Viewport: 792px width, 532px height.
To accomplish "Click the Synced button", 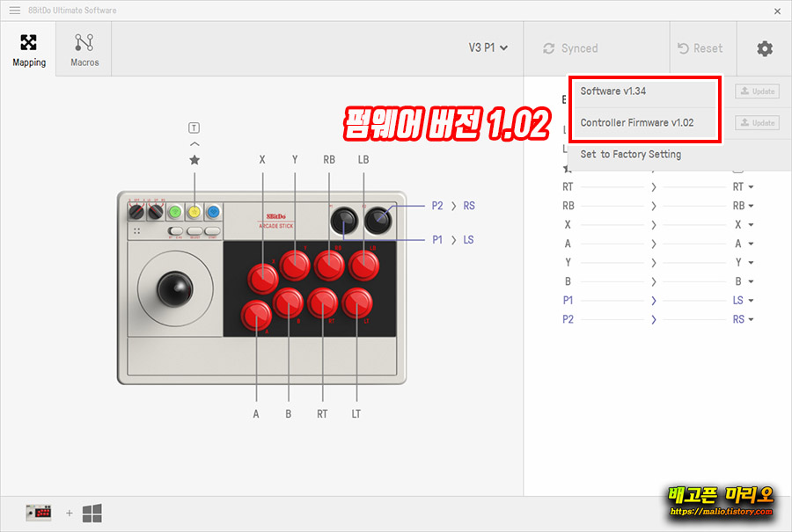I will coord(571,48).
